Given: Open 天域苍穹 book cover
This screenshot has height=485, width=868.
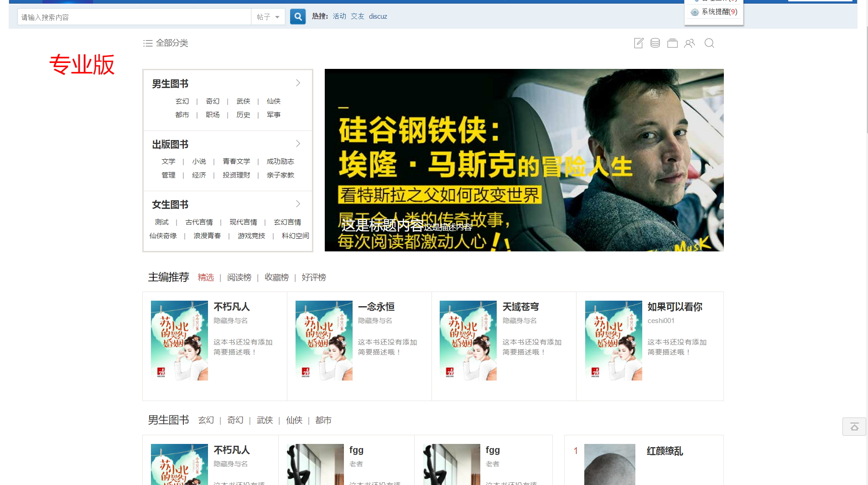Looking at the screenshot, I should tap(468, 340).
